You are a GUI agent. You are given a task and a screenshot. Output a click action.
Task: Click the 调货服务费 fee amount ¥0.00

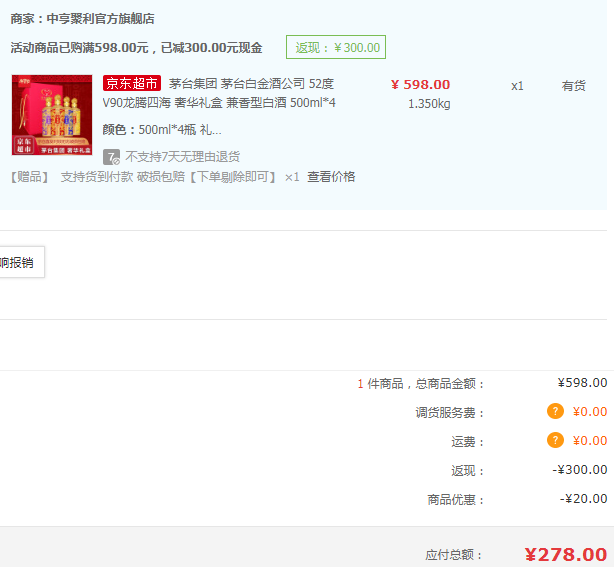(590, 412)
